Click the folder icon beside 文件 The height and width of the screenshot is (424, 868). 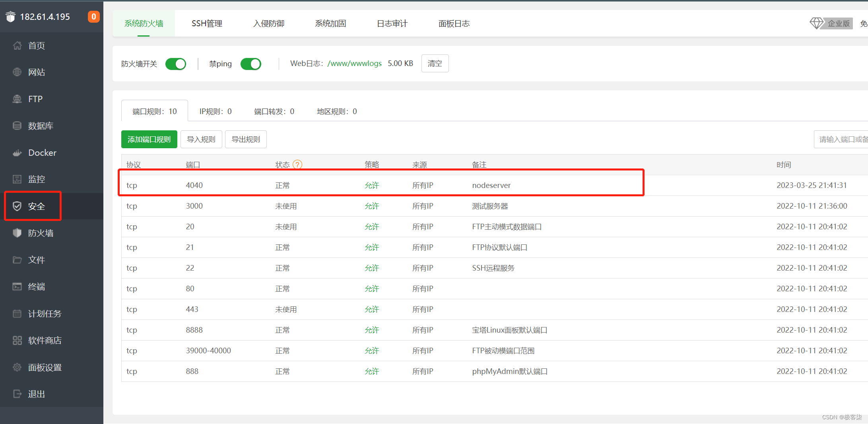[17, 260]
